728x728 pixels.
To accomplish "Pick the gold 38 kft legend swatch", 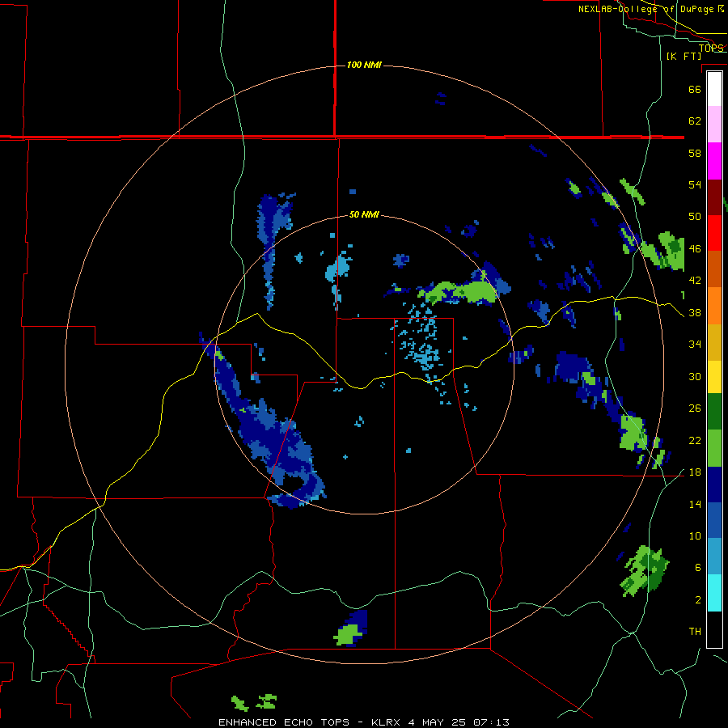I will pos(714,342).
